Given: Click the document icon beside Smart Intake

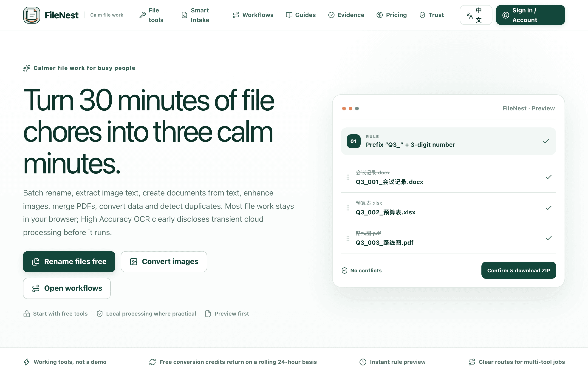Looking at the screenshot, I should pos(184,15).
